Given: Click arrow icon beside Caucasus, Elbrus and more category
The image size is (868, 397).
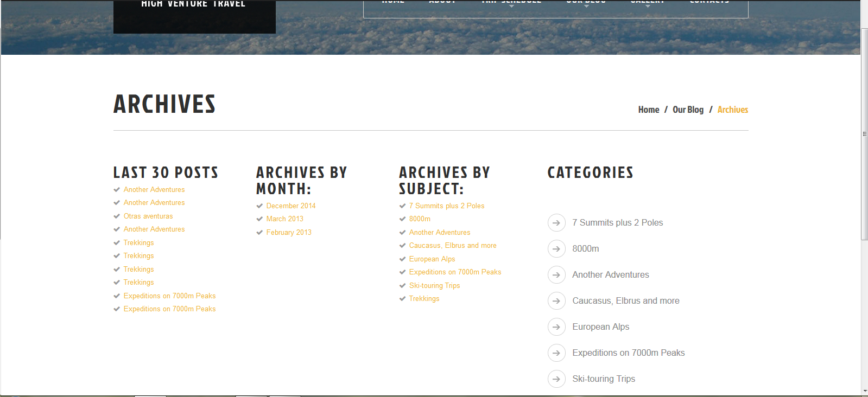Looking at the screenshot, I should click(x=556, y=301).
